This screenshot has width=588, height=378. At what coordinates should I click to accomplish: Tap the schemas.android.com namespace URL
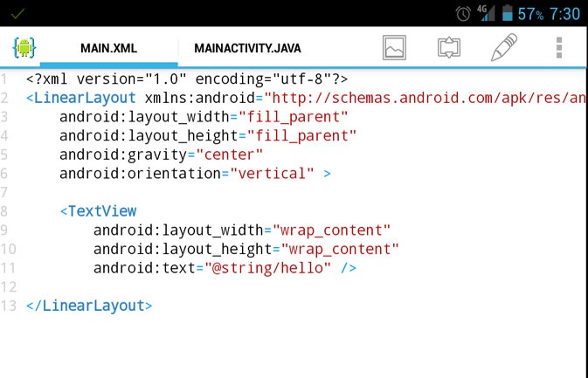coord(425,98)
